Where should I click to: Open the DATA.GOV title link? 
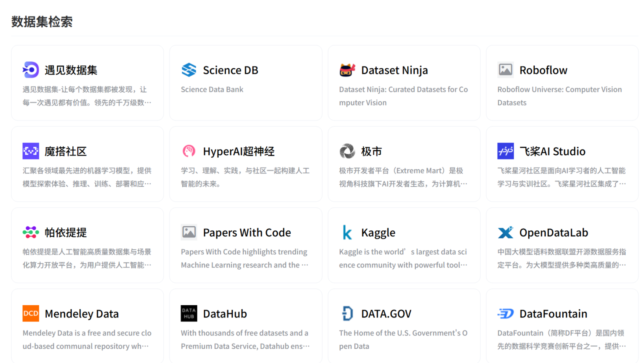coord(386,314)
